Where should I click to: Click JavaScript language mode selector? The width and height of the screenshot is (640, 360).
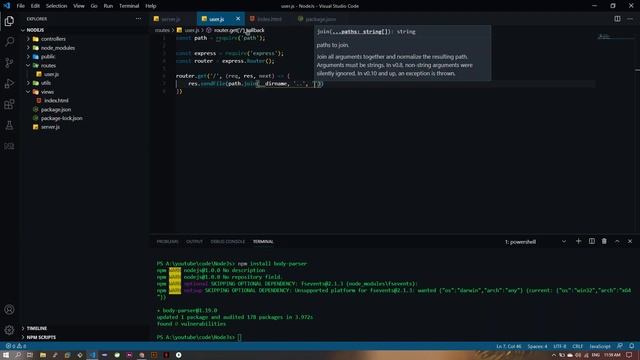point(600,346)
